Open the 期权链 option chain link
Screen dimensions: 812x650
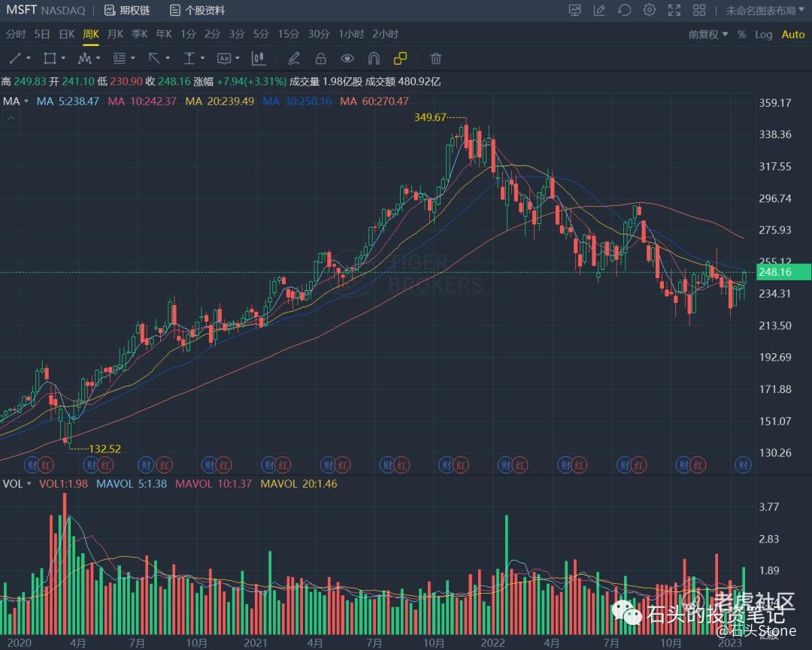coord(127,11)
